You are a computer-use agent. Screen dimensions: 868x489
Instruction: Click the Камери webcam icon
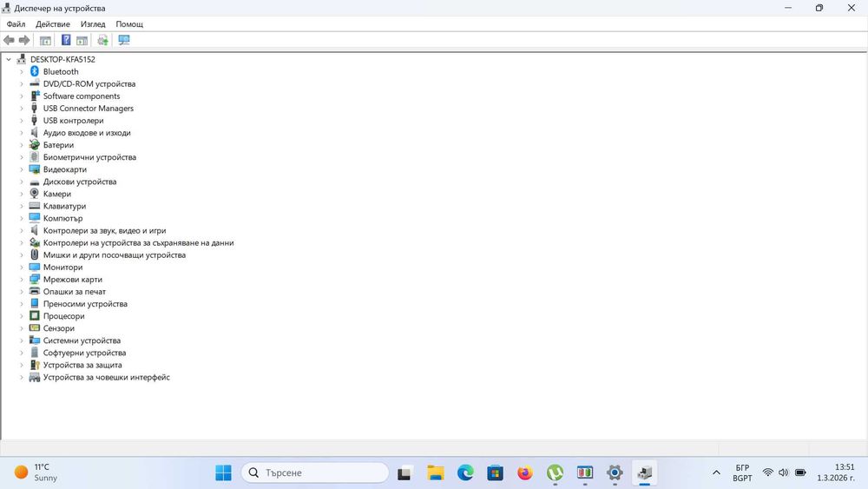(x=35, y=194)
